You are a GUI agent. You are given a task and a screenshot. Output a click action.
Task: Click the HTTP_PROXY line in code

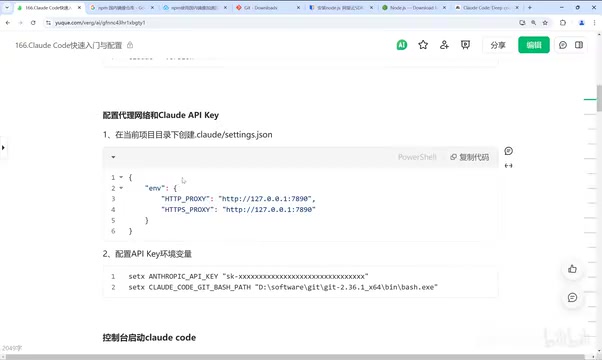[238, 199]
